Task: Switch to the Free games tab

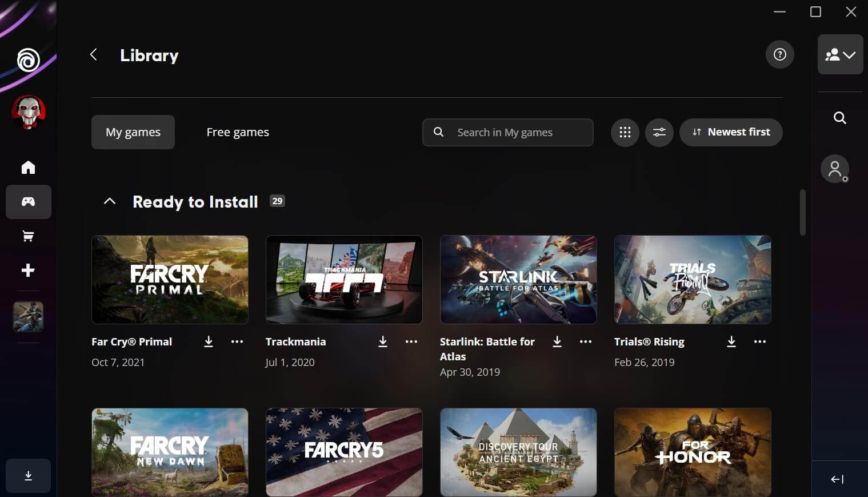Action: (237, 132)
